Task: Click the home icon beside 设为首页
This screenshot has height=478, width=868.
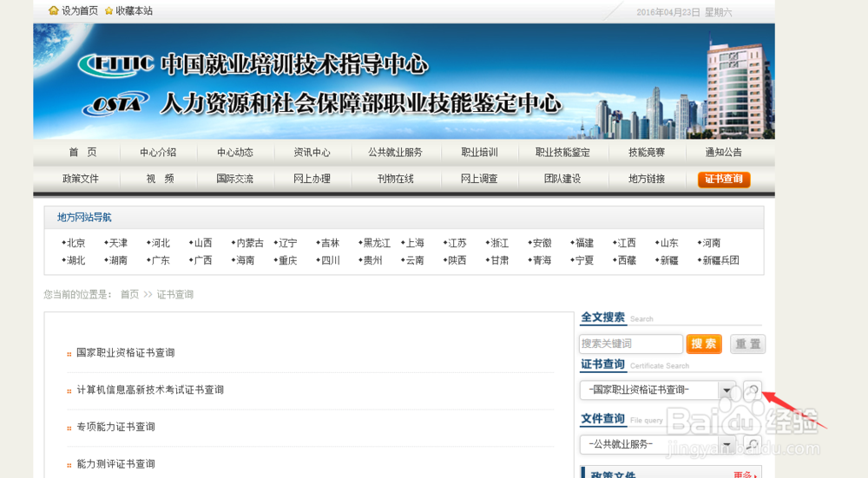Action: pyautogui.click(x=53, y=10)
